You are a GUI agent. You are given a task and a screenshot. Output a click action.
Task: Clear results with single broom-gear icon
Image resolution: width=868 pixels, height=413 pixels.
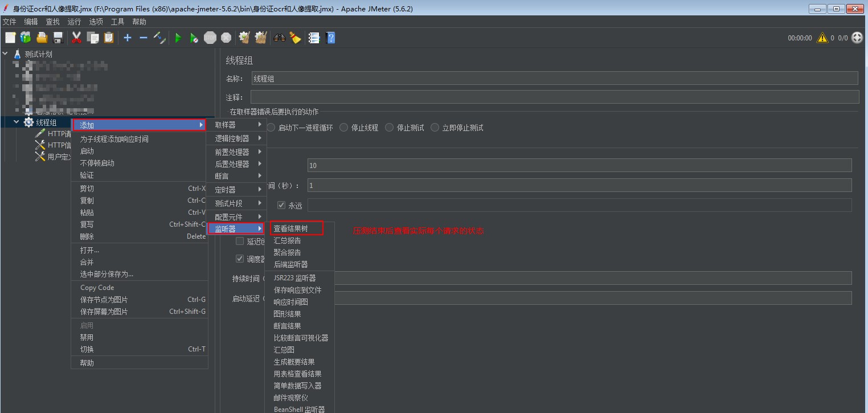pyautogui.click(x=244, y=38)
